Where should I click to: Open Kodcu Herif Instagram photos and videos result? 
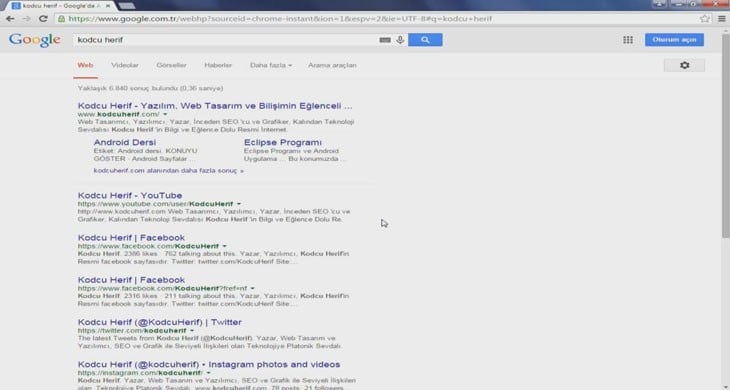(209, 364)
